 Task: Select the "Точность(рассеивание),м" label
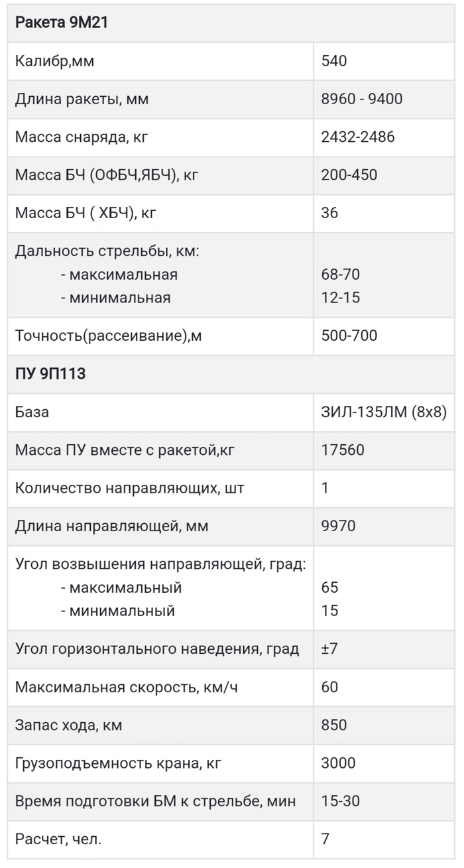[x=109, y=336]
